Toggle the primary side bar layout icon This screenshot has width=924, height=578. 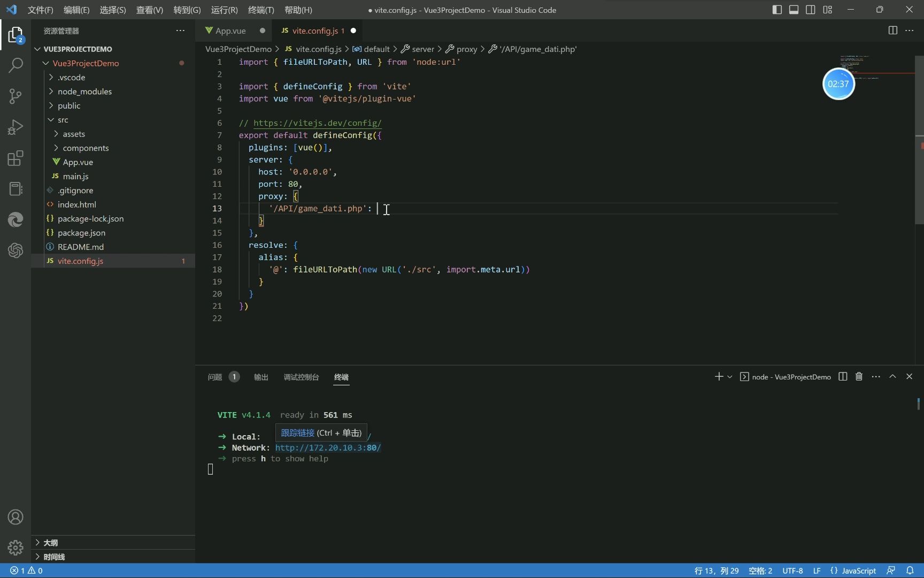click(777, 10)
